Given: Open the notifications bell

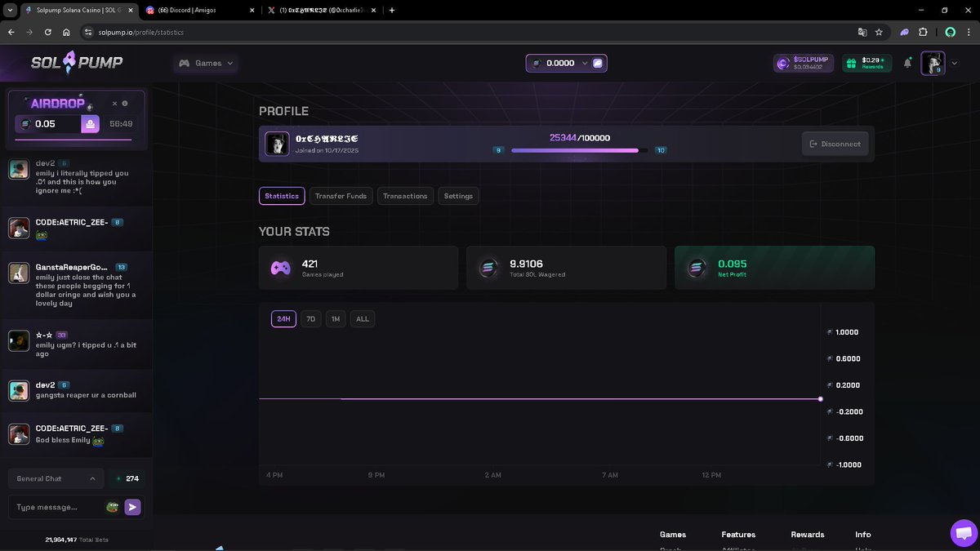Looking at the screenshot, I should point(907,63).
